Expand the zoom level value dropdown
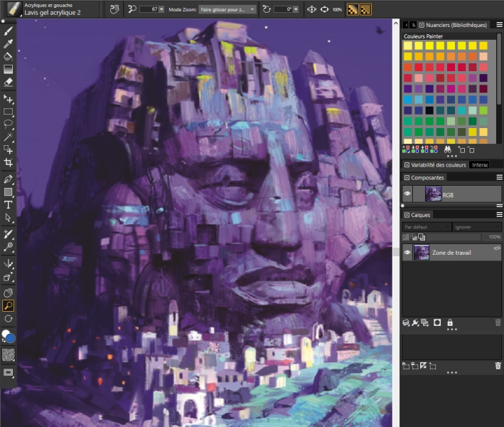Screen dimensions: 504x427 (x=161, y=9)
